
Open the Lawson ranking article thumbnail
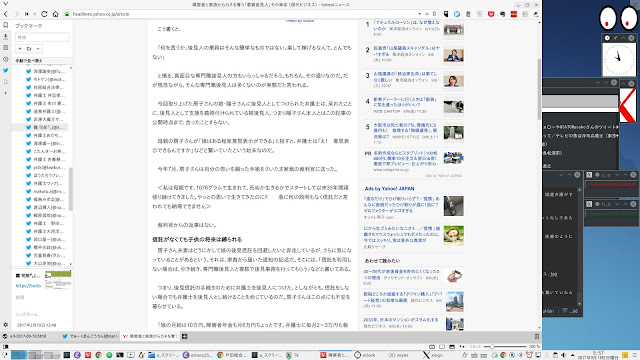coord(453,29)
